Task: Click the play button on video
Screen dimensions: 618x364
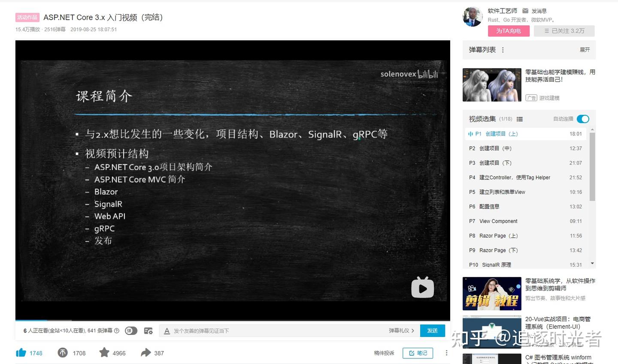Action: [x=423, y=287]
